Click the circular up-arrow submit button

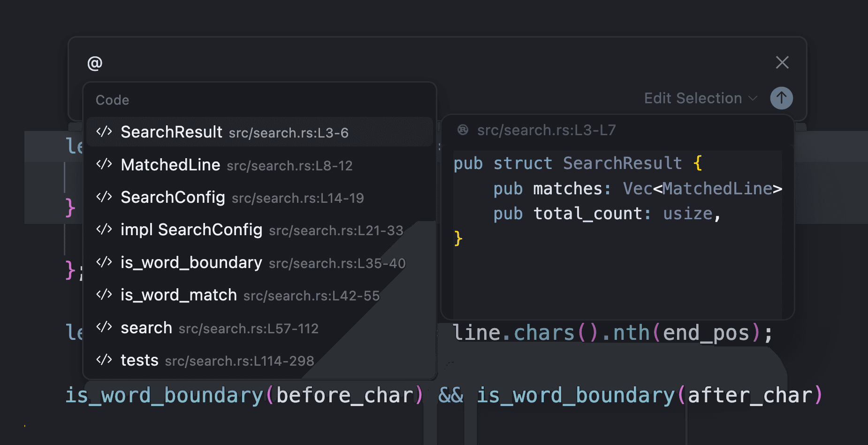[782, 98]
